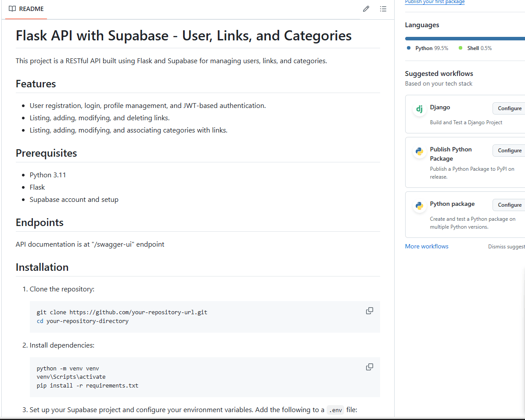Configure the Django workflow
The height and width of the screenshot is (420, 525).
click(x=509, y=108)
